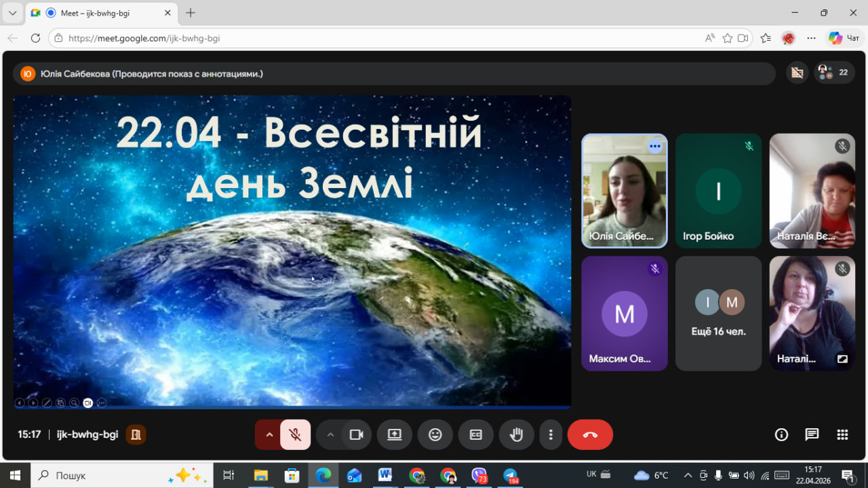This screenshot has width=868, height=488.
Task: Leave the call with red button
Action: [x=590, y=435]
